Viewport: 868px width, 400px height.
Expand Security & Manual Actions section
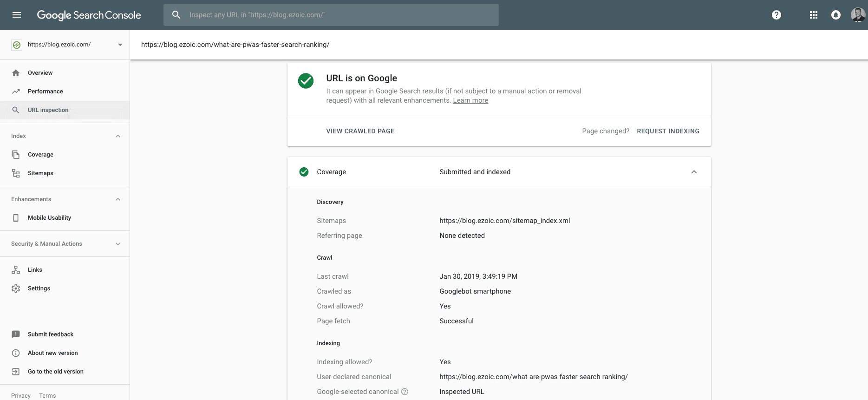pyautogui.click(x=118, y=244)
